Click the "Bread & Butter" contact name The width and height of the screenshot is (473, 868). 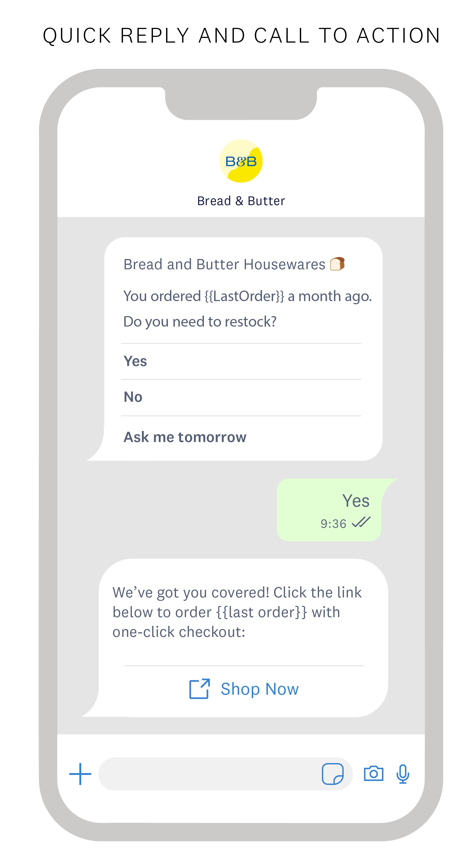(x=241, y=201)
